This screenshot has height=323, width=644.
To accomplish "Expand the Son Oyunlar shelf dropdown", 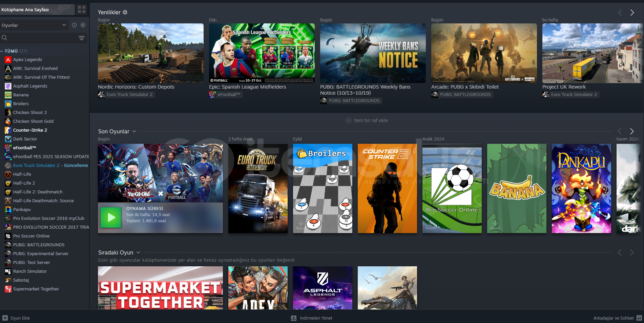I will (x=134, y=131).
